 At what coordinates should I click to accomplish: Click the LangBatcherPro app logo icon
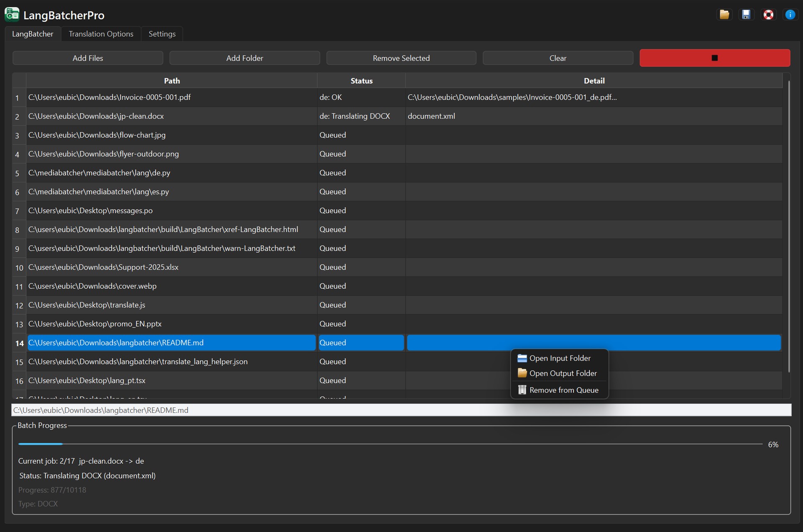12,15
